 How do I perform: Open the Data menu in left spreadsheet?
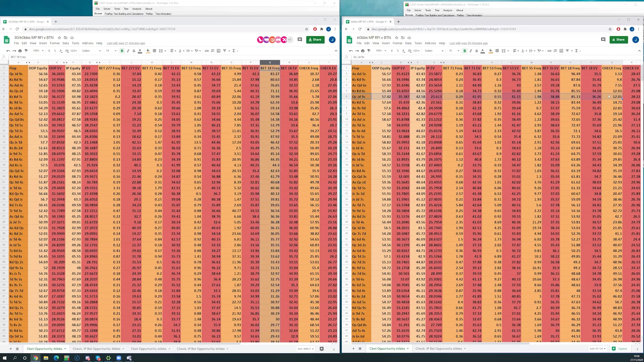pos(65,43)
